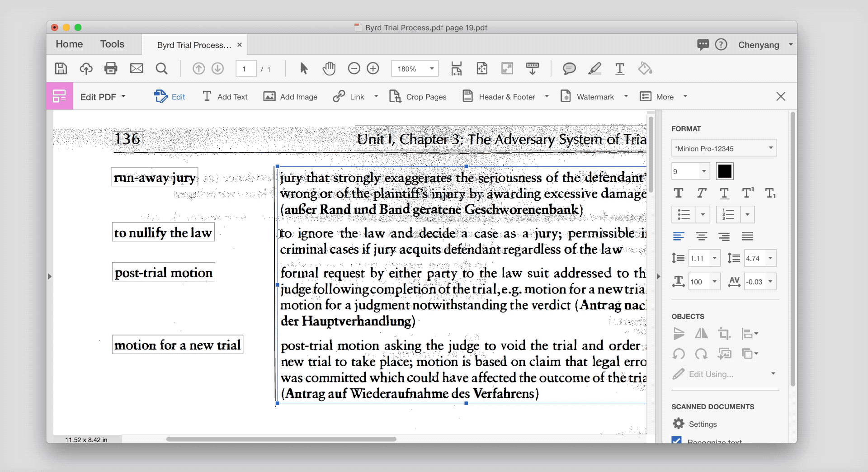868x472 pixels.
Task: Click the pink Edit PDF tool icon
Action: tap(60, 96)
